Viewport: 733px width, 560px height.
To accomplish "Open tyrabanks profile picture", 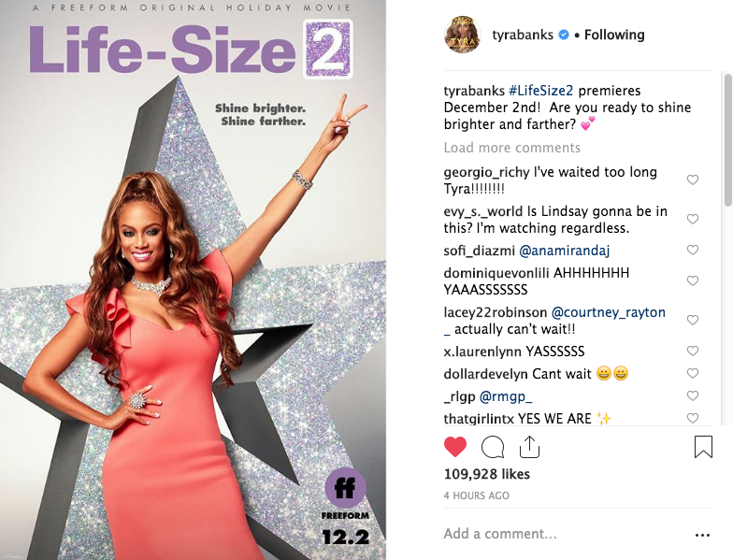I will [462, 34].
